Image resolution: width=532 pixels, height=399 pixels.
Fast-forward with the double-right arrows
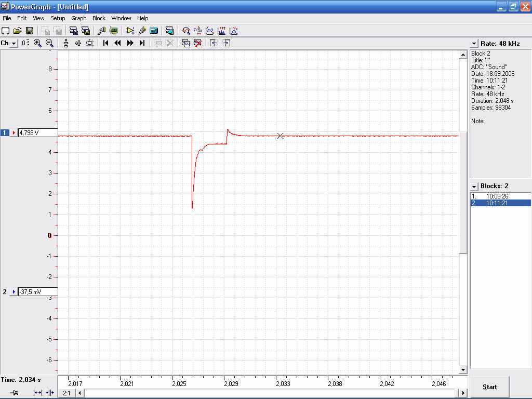[x=130, y=43]
